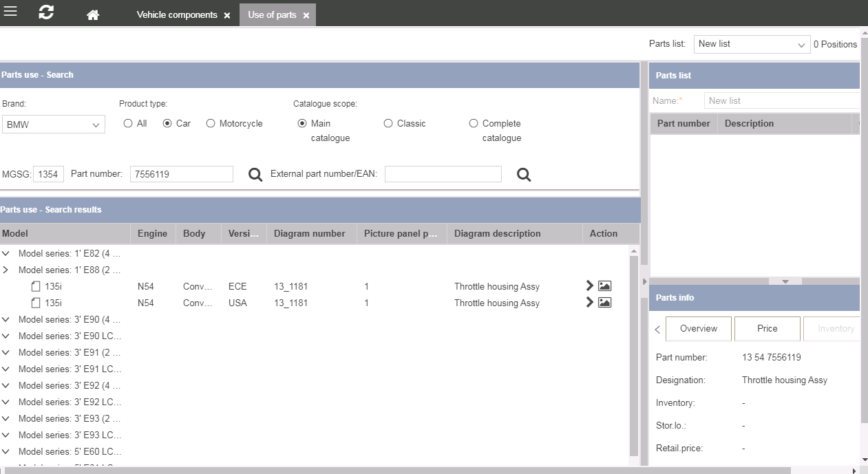Choose the Classic catalogue scope
This screenshot has height=474, width=868.
click(x=388, y=124)
